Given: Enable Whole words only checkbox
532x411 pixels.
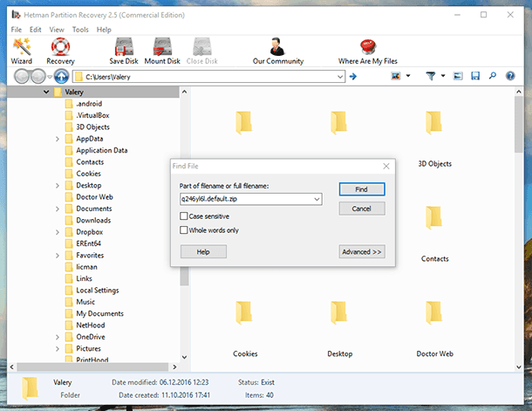Looking at the screenshot, I should tap(183, 230).
